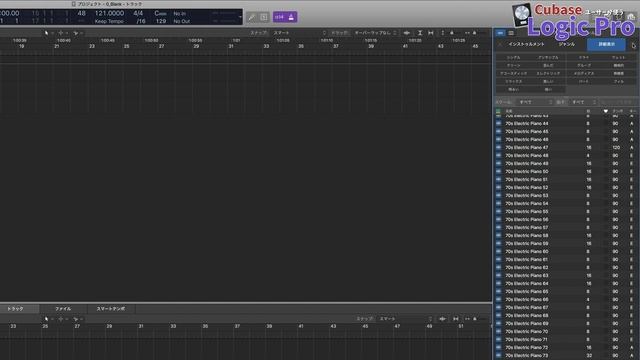The width and height of the screenshot is (640, 360).
Task: Click the square icon left of the purple count-in button
Action: click(x=264, y=17)
